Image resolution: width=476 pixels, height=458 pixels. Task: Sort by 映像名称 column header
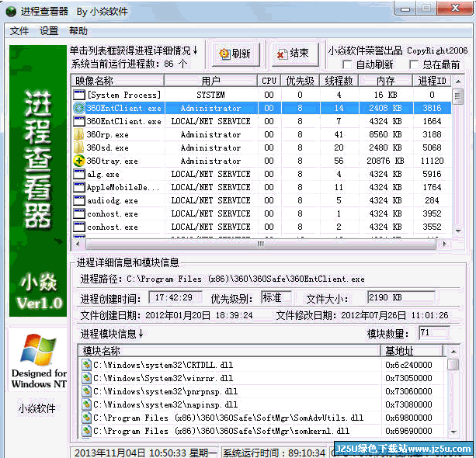pyautogui.click(x=118, y=81)
